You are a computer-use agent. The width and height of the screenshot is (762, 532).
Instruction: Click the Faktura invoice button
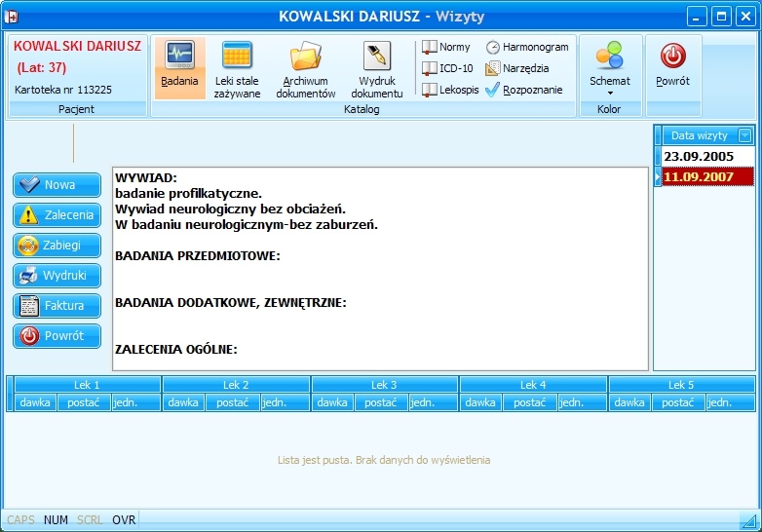tap(57, 306)
